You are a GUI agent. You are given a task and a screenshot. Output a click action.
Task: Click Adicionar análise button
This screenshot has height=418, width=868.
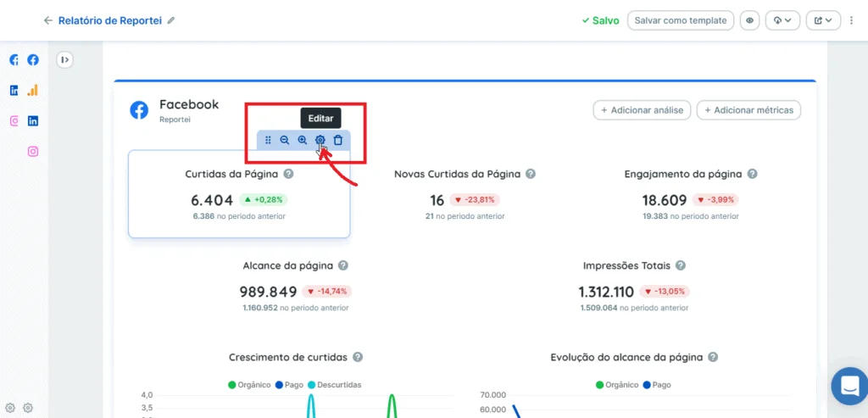click(643, 110)
